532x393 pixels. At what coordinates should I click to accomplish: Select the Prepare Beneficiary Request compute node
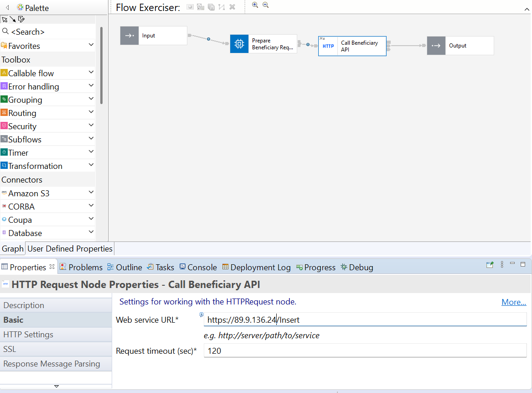click(263, 44)
